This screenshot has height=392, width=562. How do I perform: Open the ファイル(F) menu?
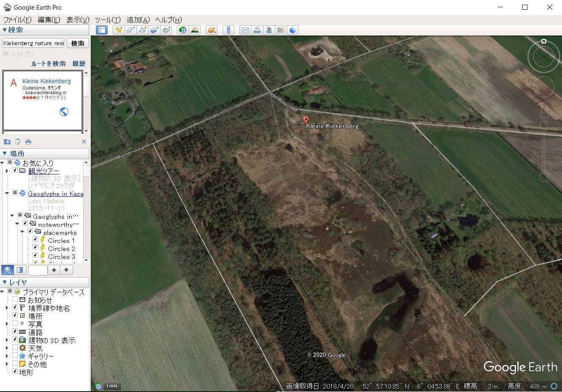[17, 20]
